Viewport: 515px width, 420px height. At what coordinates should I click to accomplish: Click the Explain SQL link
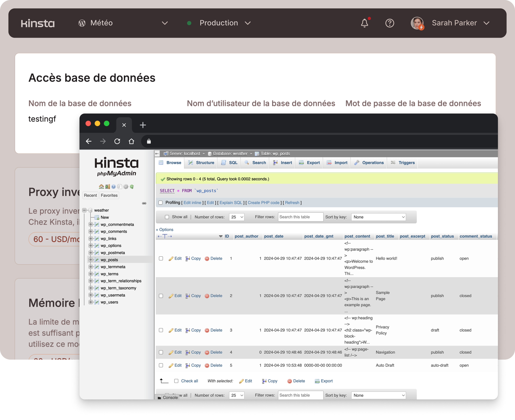[x=231, y=203]
